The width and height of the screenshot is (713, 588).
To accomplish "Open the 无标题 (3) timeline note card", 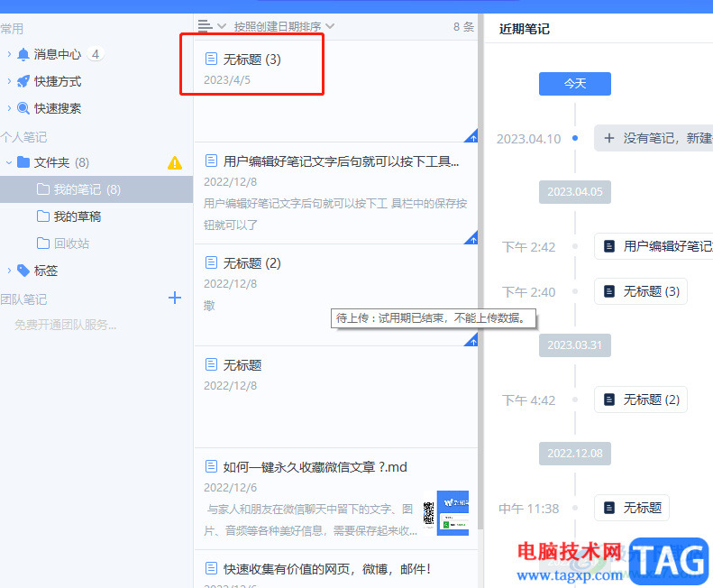I will tap(641, 291).
